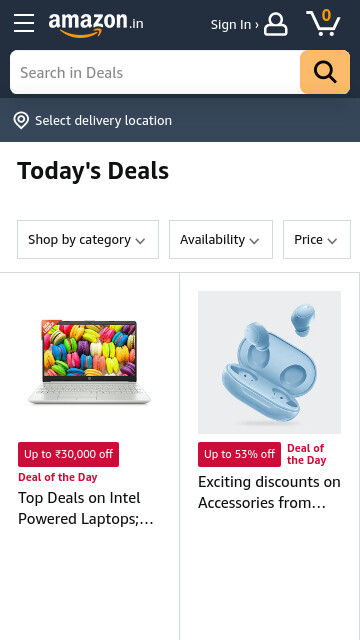Open Exciting discounts on Accessories deal
Screen dimensions: 360x640
click(x=269, y=492)
